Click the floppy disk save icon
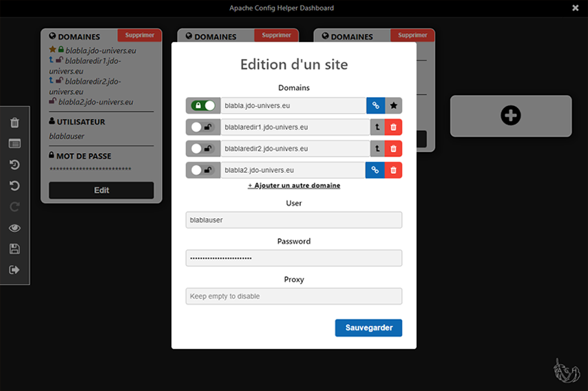The height and width of the screenshot is (391, 588). [14, 249]
